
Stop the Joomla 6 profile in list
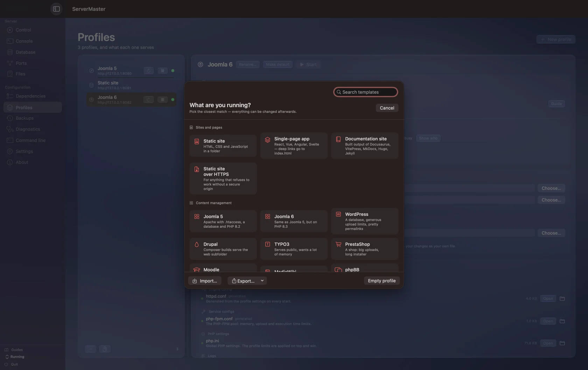tap(162, 100)
